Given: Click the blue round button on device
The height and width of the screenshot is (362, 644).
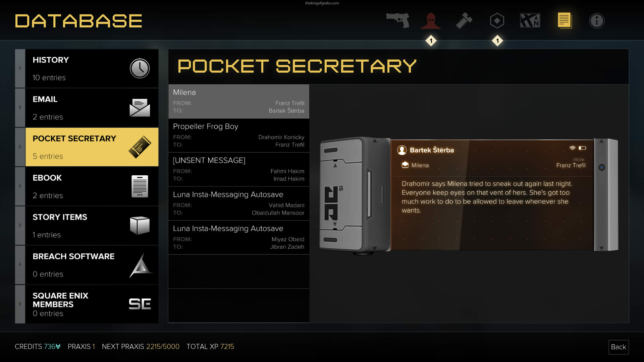Looking at the screenshot, I should point(602,167).
